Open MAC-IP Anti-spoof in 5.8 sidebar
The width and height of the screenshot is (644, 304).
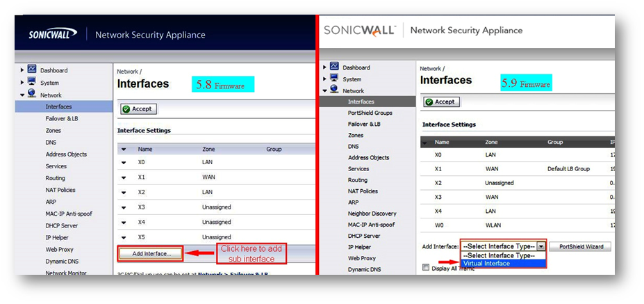click(x=69, y=214)
